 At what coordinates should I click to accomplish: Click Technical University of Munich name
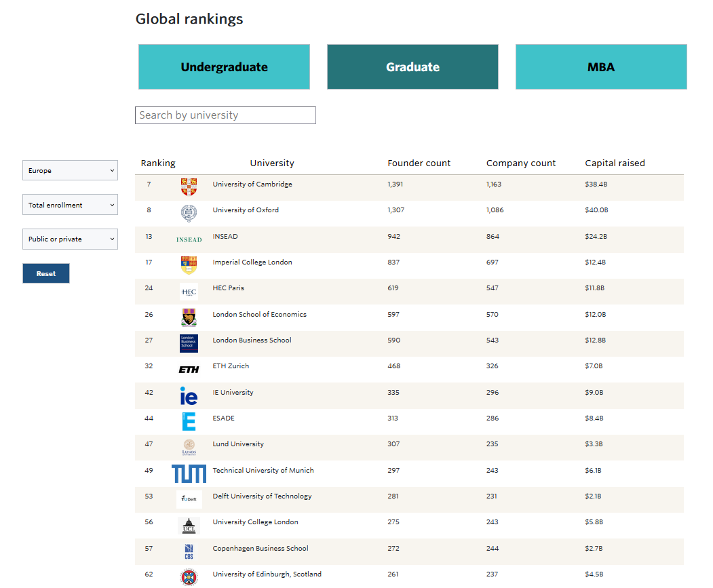coord(263,470)
